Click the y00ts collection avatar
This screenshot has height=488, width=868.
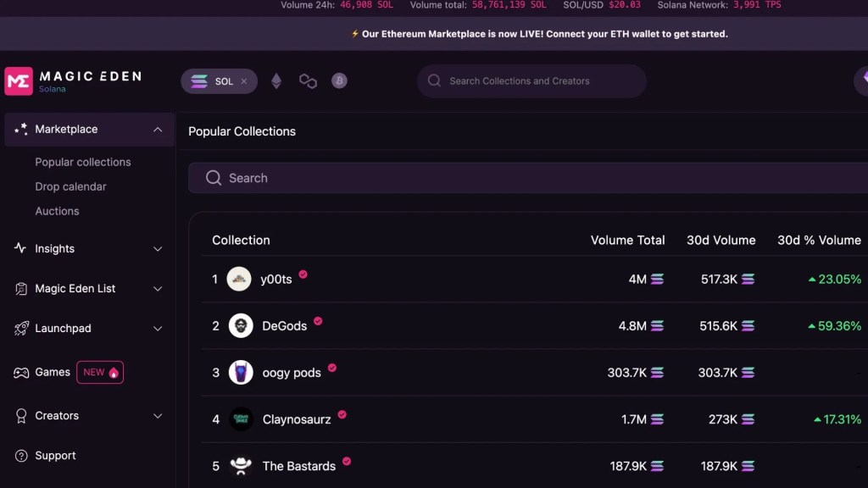click(240, 280)
